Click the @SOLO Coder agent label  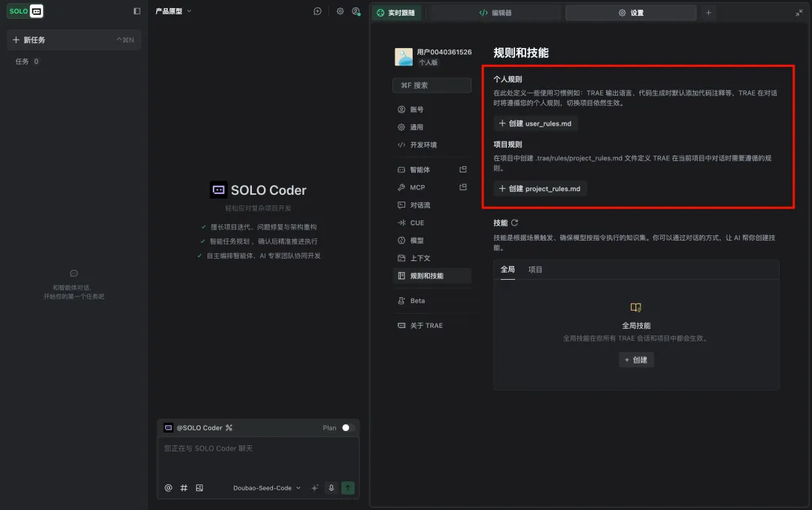point(198,427)
